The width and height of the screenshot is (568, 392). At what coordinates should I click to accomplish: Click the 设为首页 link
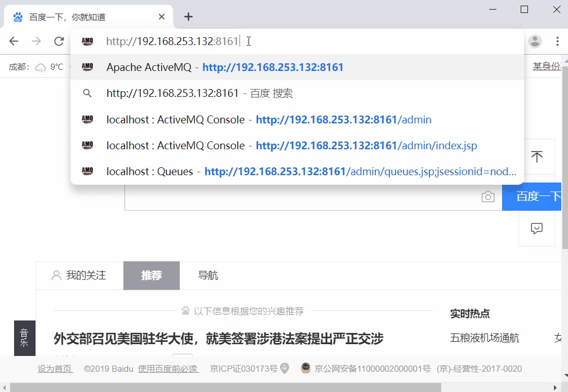click(55, 369)
